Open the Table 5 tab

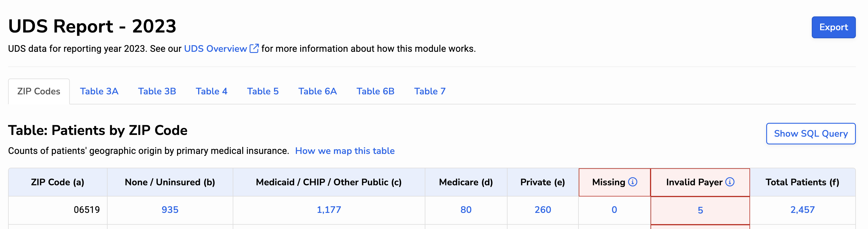(262, 91)
